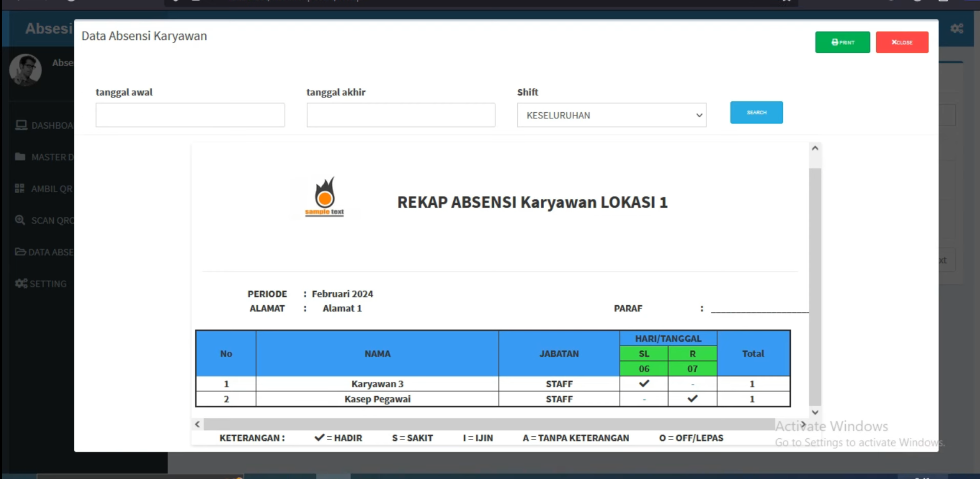Focus the tanggal awal date field
The image size is (980, 479).
190,115
